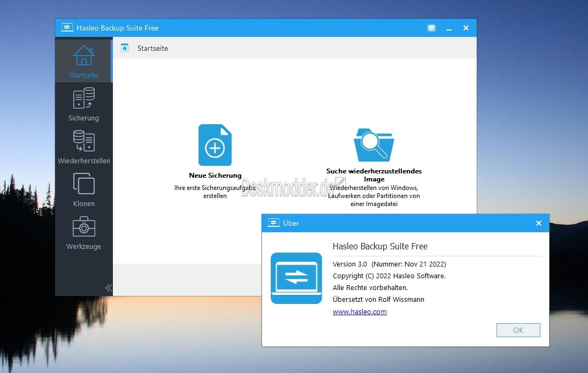Go to the Wiederherstellen restore section
Screen dimensions: 588x373
coord(83,147)
